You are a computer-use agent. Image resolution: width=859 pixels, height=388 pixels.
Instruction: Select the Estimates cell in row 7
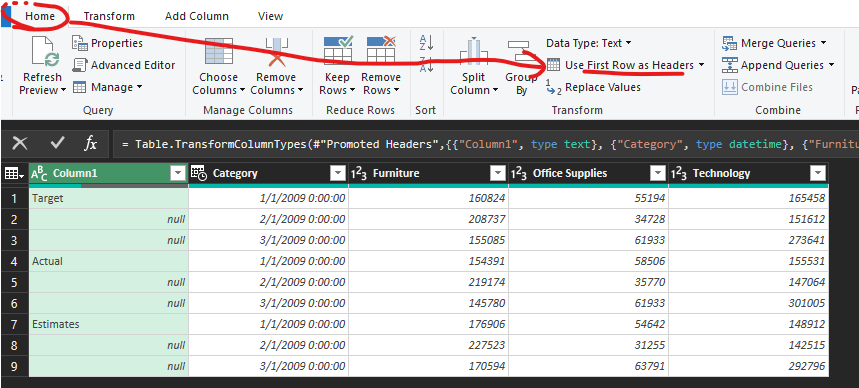[108, 324]
